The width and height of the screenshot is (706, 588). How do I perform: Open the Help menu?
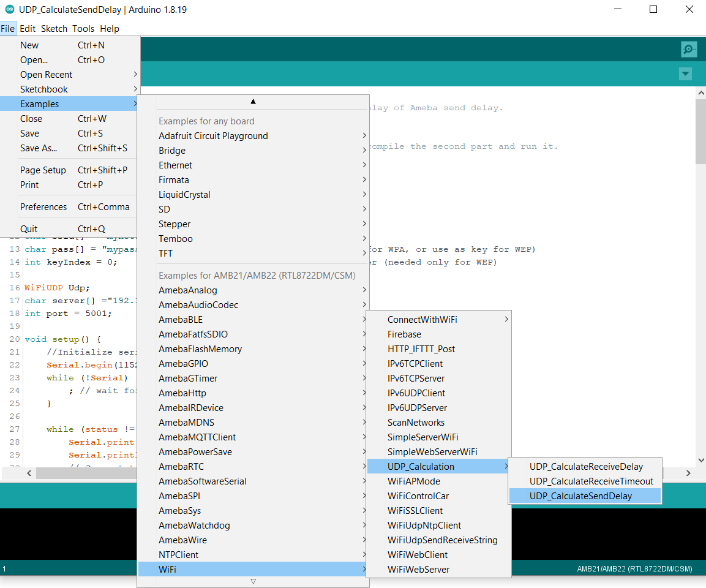[110, 28]
